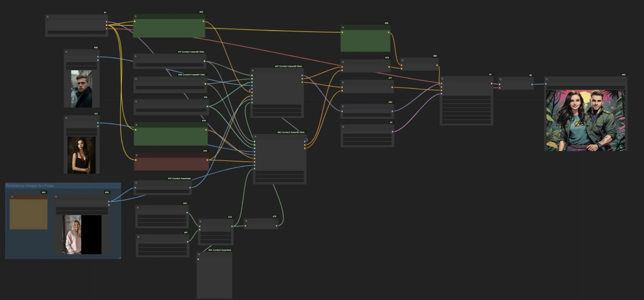Open checkpoint name dropdown in top-left node
Viewport: 644px width, 300px height.
click(x=76, y=32)
